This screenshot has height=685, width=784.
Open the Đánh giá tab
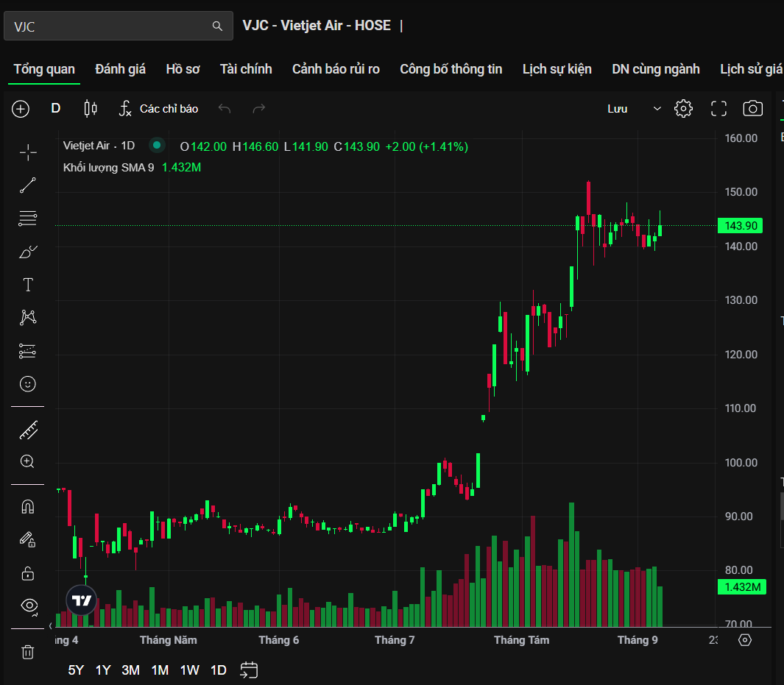click(x=121, y=69)
